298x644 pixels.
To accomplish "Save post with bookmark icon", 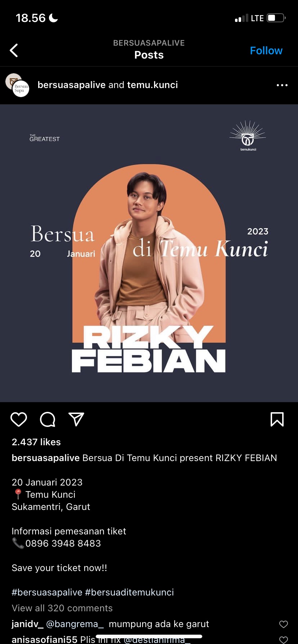I will (277, 419).
